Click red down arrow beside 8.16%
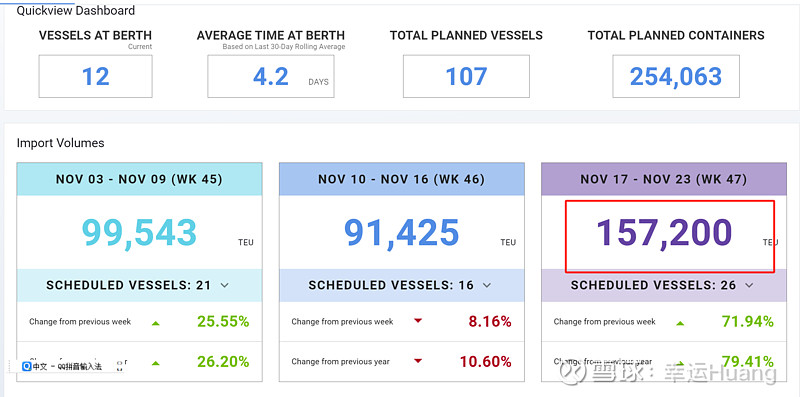Screen dimensions: 800x397 click(x=418, y=321)
